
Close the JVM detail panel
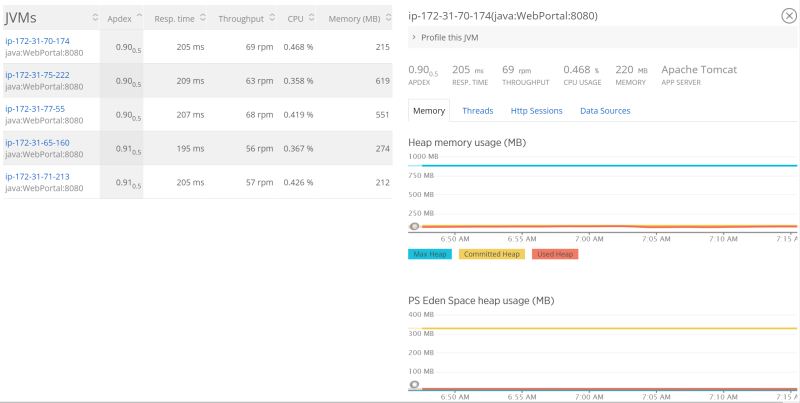788,15
